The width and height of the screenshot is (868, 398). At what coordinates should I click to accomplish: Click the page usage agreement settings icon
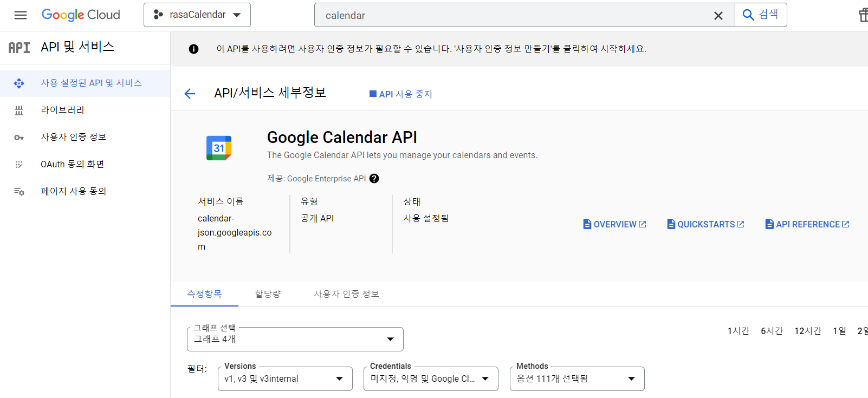click(x=19, y=192)
